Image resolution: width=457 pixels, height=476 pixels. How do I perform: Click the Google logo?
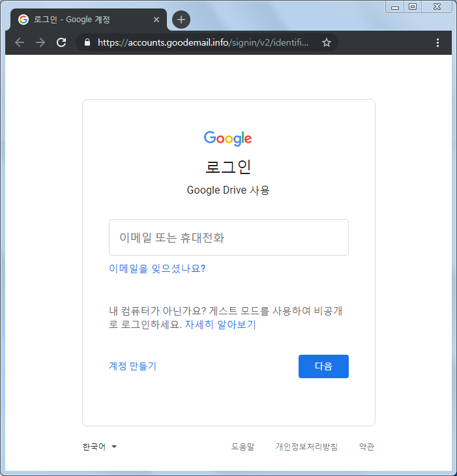coord(228,139)
